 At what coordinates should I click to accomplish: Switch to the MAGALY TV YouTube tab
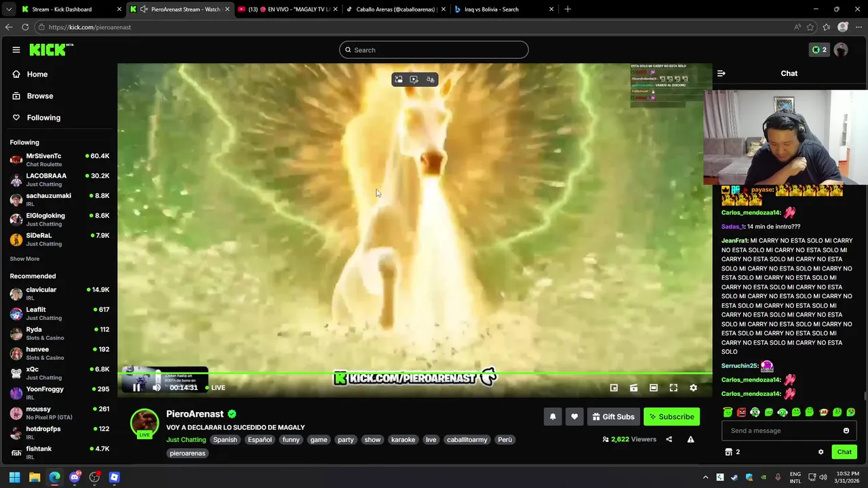[x=289, y=9]
